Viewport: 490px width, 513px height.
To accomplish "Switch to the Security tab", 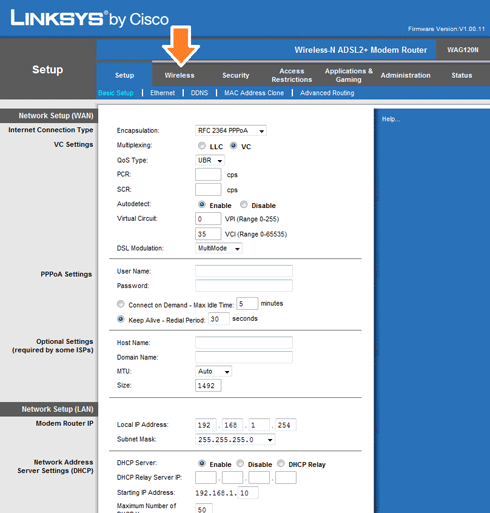I will [x=236, y=75].
